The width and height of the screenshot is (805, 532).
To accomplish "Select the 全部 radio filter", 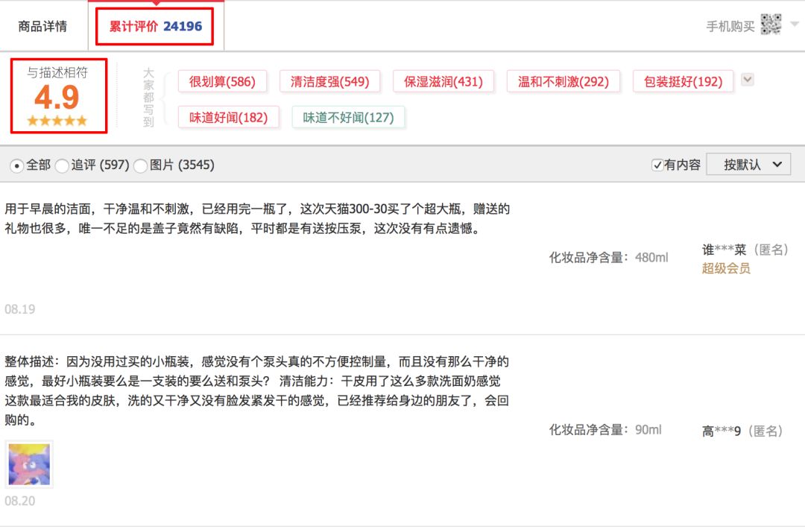I will pyautogui.click(x=16, y=165).
